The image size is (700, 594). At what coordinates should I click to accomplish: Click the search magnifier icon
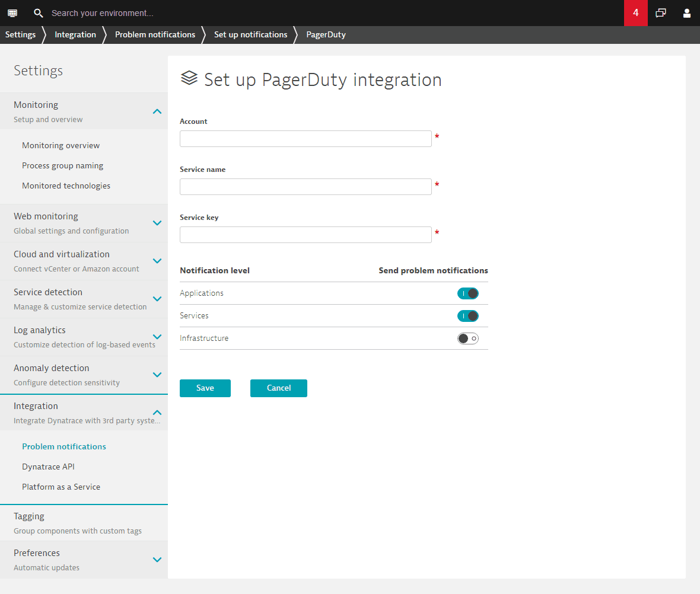(x=39, y=13)
